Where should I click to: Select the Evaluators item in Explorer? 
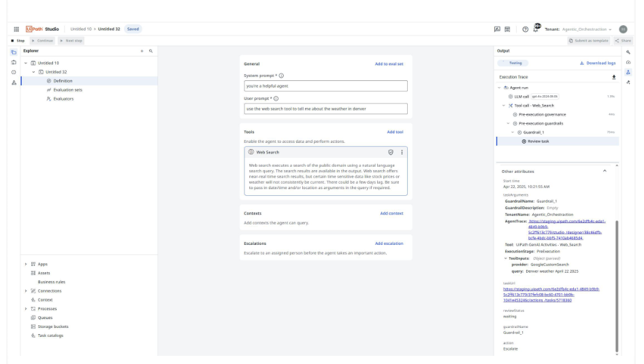coord(63,99)
